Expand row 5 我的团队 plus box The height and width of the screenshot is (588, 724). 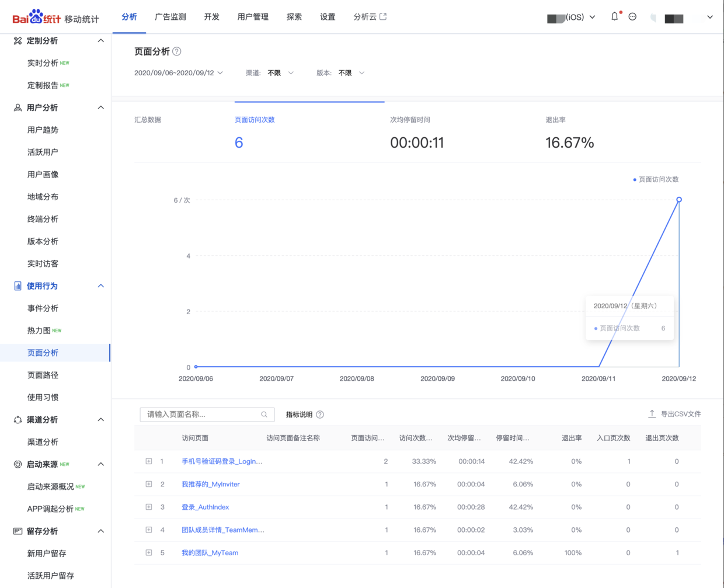pyautogui.click(x=149, y=552)
